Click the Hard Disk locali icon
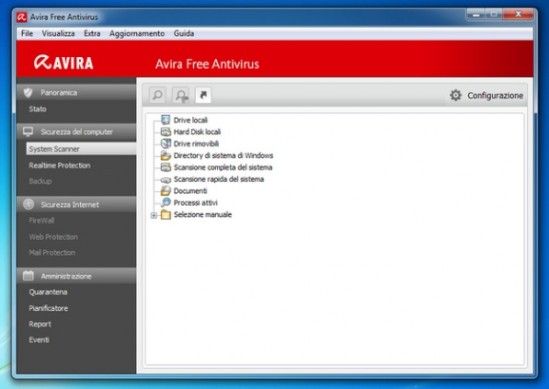549x389 pixels. click(165, 132)
